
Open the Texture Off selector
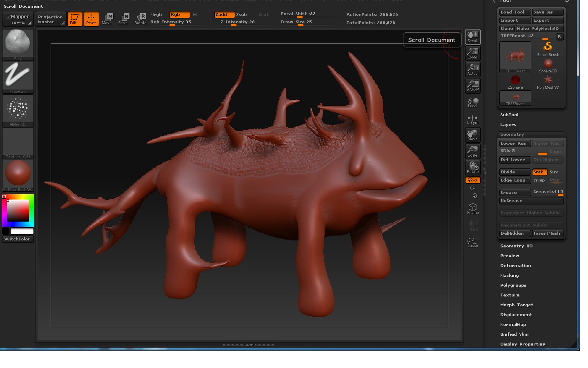pyautogui.click(x=18, y=143)
